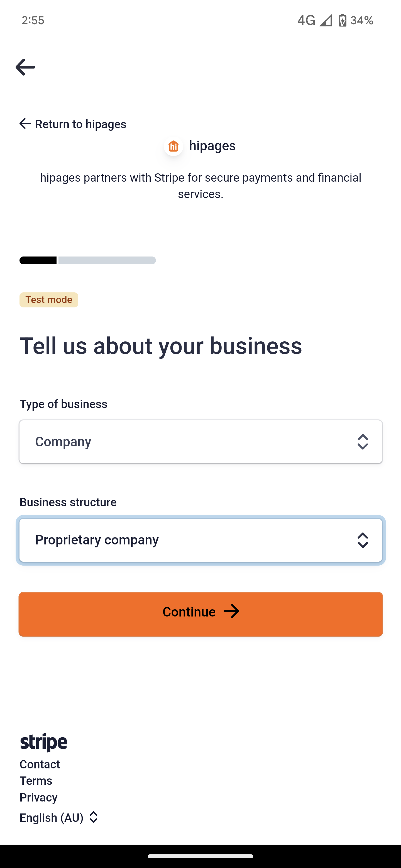Open the Contact link in footer
Screen dimensions: 401x868
pos(40,764)
